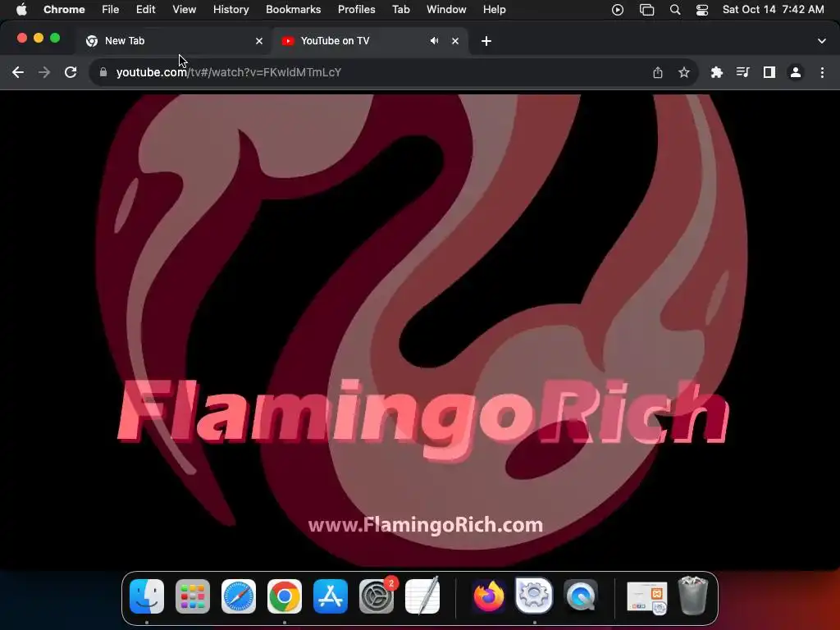Mute the YouTube on TV tab

click(435, 41)
